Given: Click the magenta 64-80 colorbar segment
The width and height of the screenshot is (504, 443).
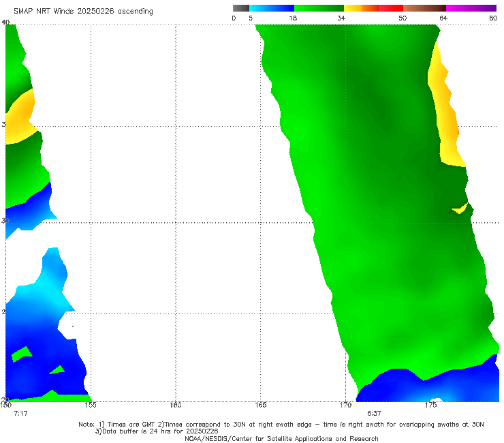Looking at the screenshot, I should (471, 8).
